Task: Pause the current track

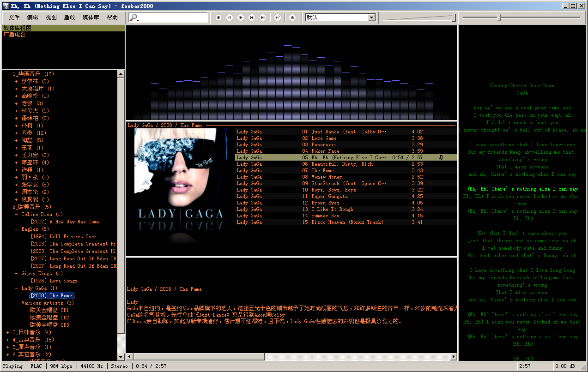Action: [x=230, y=18]
